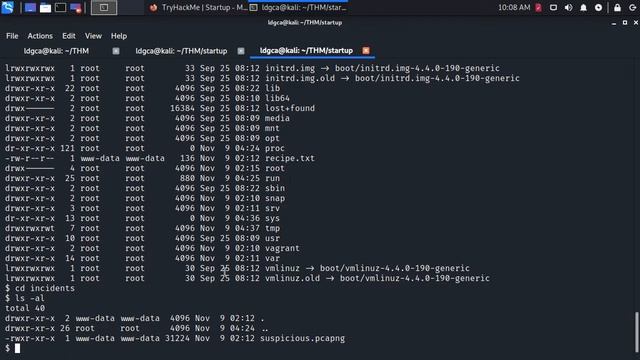This screenshot has width=640, height=360.
Task: Open the Actions menu
Action: pyautogui.click(x=40, y=36)
